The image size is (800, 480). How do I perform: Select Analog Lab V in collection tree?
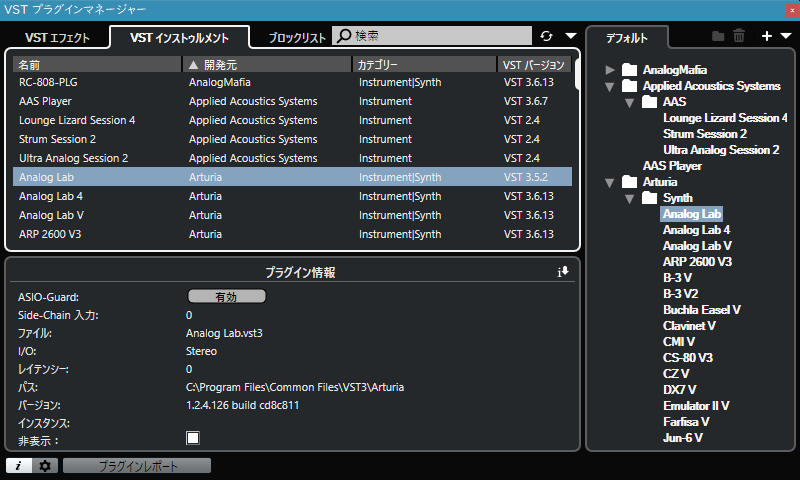[x=697, y=246]
